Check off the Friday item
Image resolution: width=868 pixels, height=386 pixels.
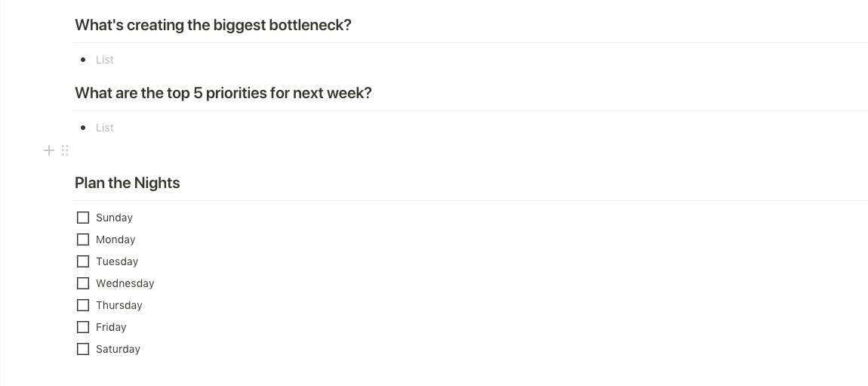tap(83, 327)
